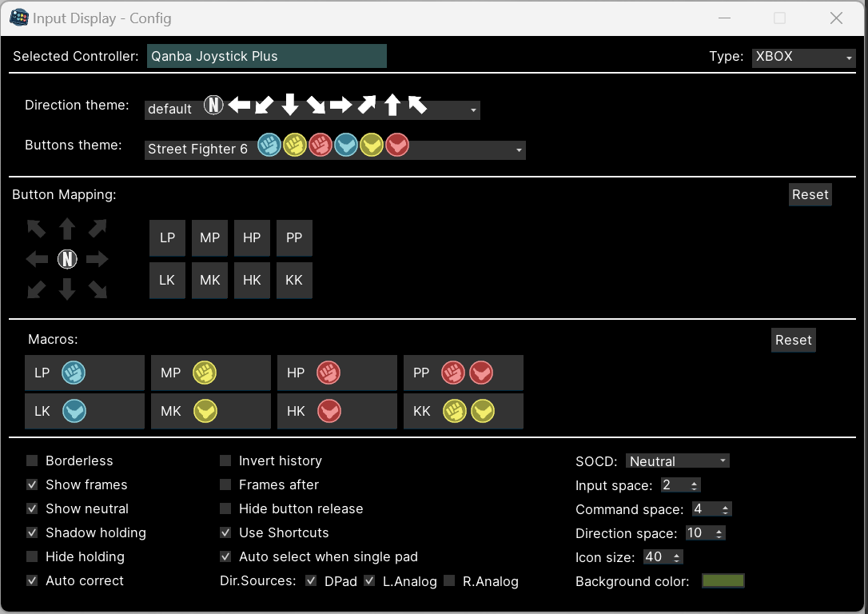Click the red punch icon in PP macro
This screenshot has width=868, height=614.
453,373
